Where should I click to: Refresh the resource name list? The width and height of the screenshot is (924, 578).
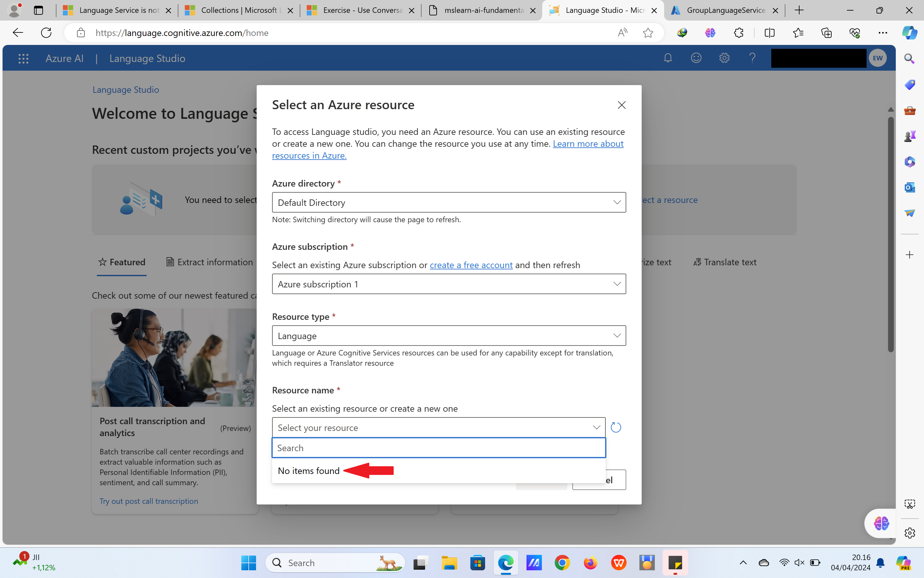pyautogui.click(x=616, y=427)
